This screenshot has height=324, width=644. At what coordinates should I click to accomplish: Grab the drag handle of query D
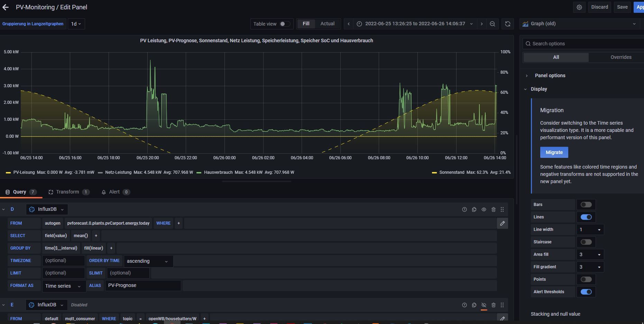pos(502,209)
